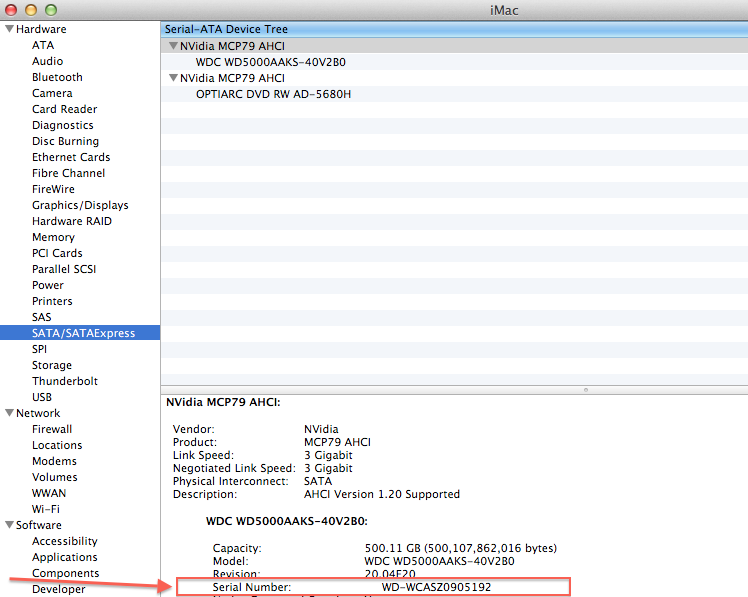
Task: Select Wi-Fi under Network
Action: coord(46,509)
